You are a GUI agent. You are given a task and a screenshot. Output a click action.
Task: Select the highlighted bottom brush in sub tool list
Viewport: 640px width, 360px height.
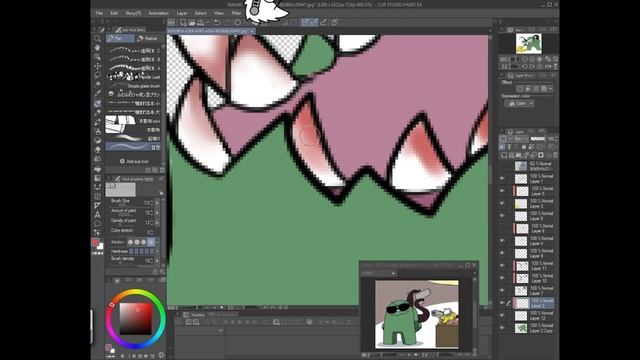click(133, 147)
